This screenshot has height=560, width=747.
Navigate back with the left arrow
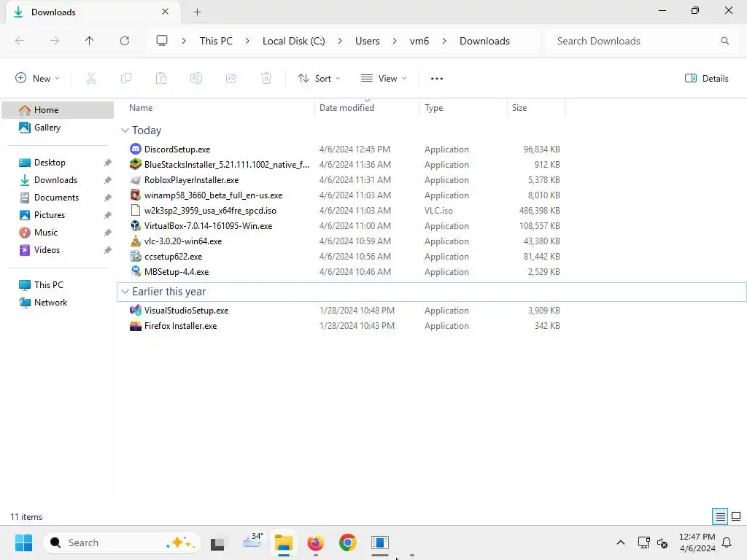[x=20, y=41]
